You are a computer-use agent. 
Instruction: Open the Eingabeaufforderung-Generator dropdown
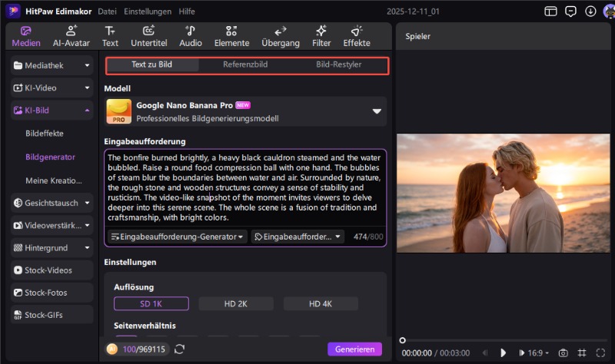(x=178, y=237)
